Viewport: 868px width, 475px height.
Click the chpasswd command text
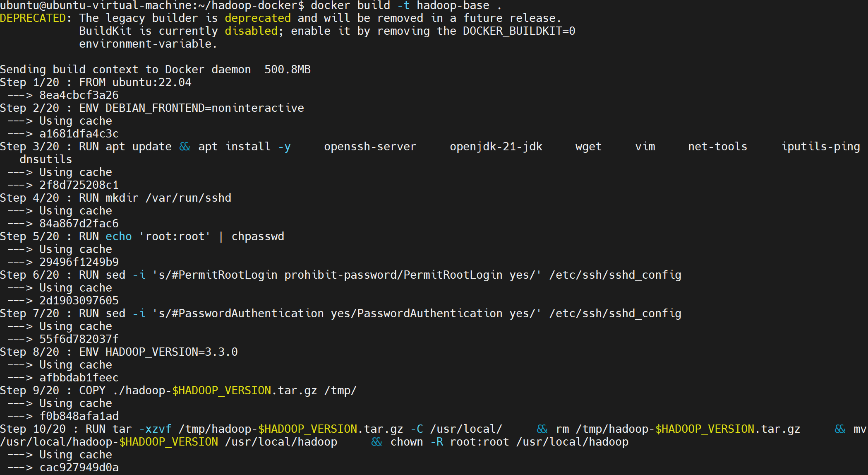click(x=258, y=236)
